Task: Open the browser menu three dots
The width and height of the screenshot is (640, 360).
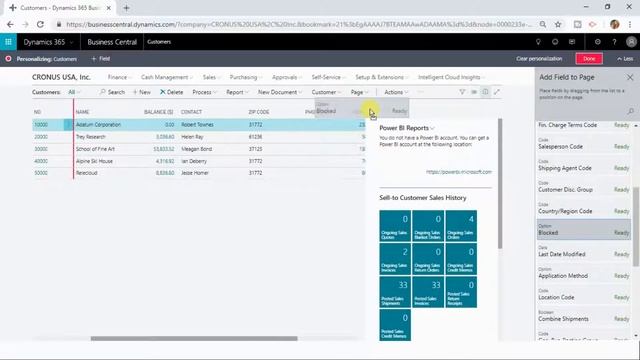Action: point(630,24)
